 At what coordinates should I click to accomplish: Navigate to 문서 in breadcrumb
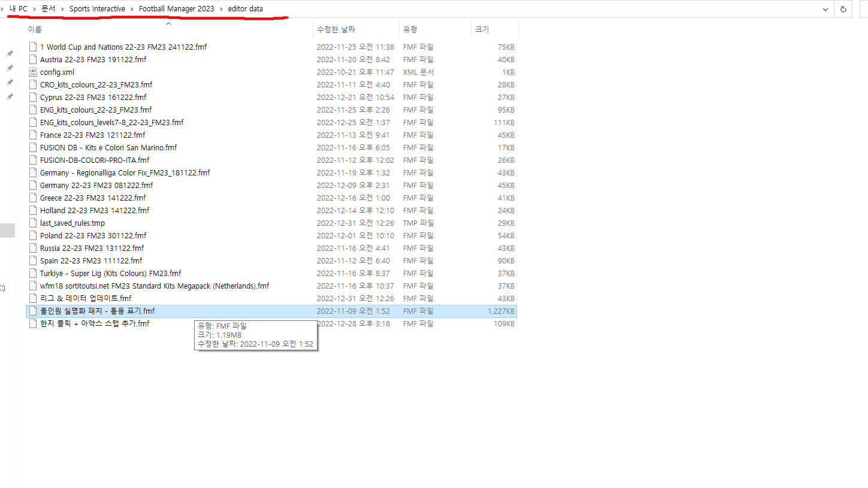click(x=49, y=9)
